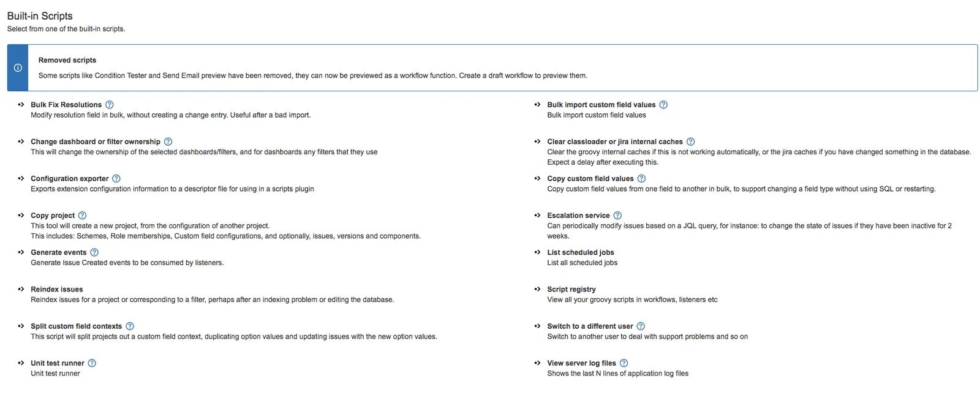This screenshot has height=398, width=980.
Task: Open help for Bulk Fix Resolutions
Action: click(x=110, y=105)
